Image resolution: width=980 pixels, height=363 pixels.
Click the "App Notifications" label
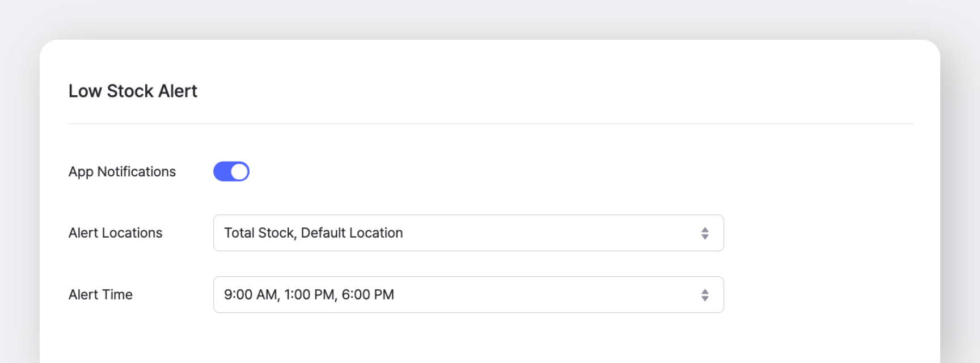click(122, 171)
